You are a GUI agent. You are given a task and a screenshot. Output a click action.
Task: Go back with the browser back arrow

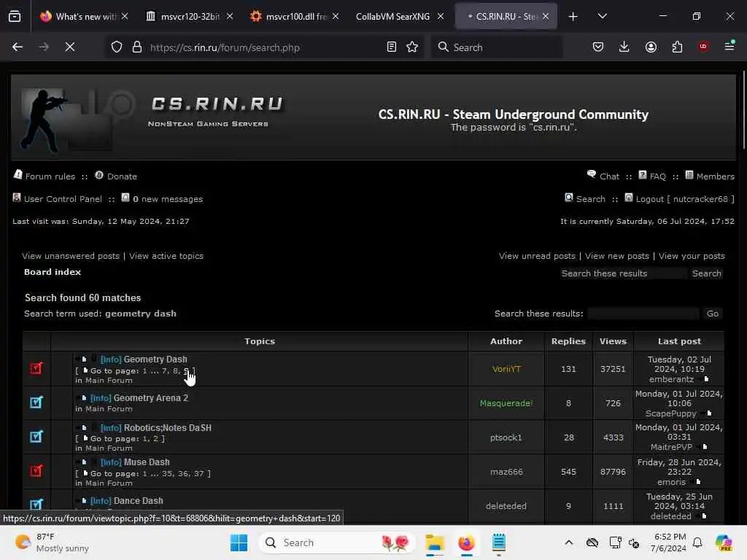18,47
